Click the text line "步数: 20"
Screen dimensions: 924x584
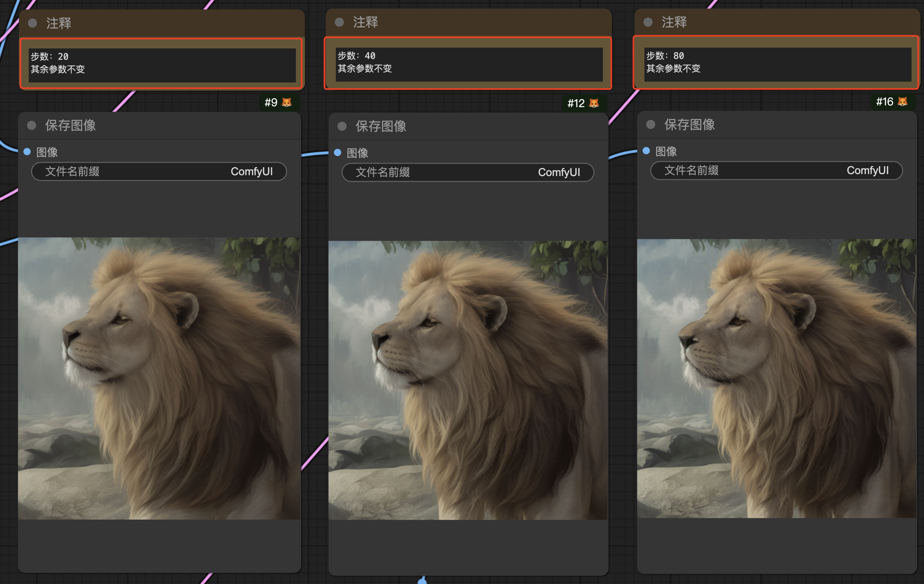pos(50,57)
